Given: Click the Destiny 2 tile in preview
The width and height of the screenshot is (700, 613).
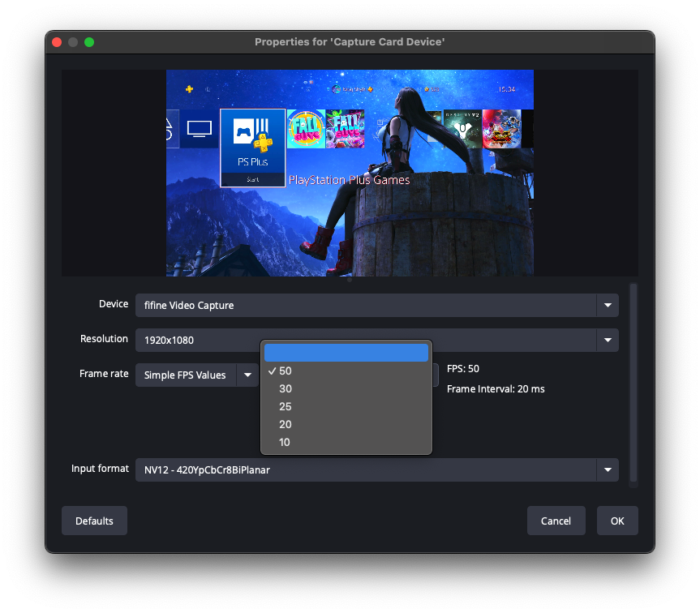Looking at the screenshot, I should point(462,129).
